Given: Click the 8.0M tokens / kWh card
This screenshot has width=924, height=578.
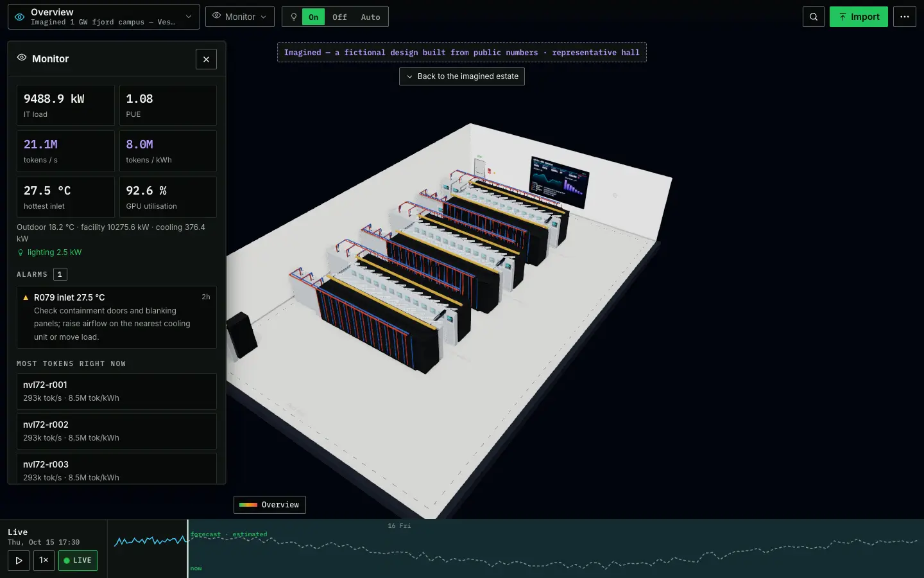Looking at the screenshot, I should 168,151.
